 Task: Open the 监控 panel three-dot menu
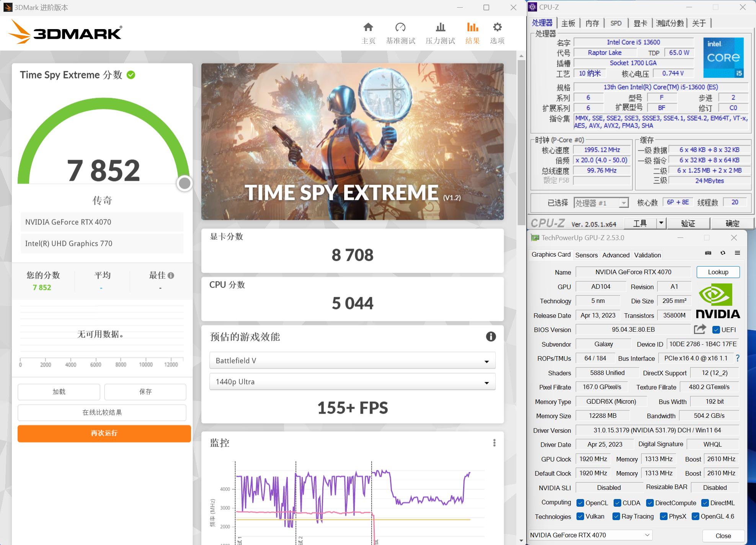coord(495,443)
